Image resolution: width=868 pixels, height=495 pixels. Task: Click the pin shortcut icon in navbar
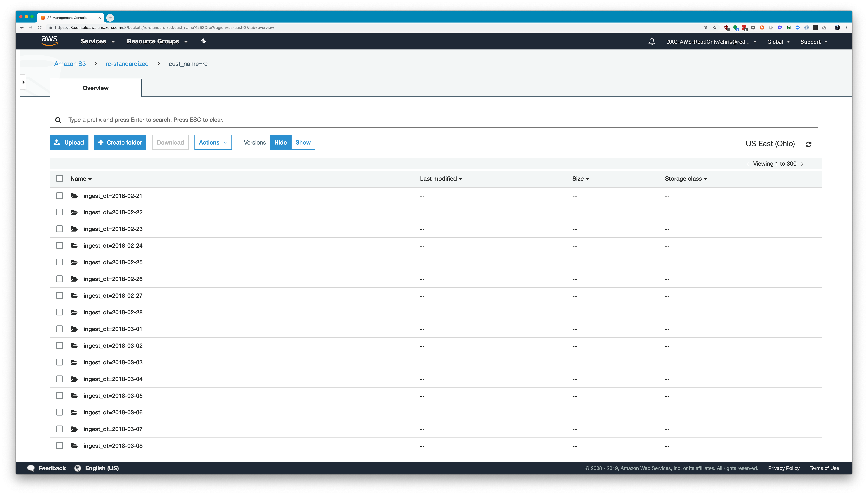click(x=204, y=41)
